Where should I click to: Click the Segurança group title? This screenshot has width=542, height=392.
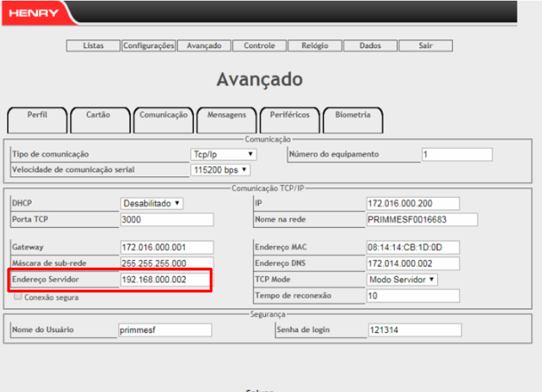tap(268, 314)
